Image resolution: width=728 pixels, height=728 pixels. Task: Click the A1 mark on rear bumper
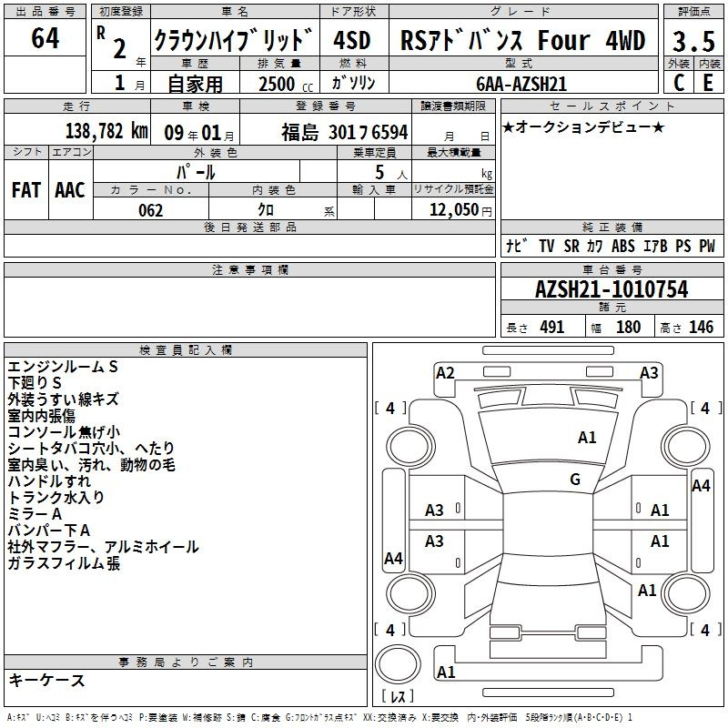coord(446,672)
